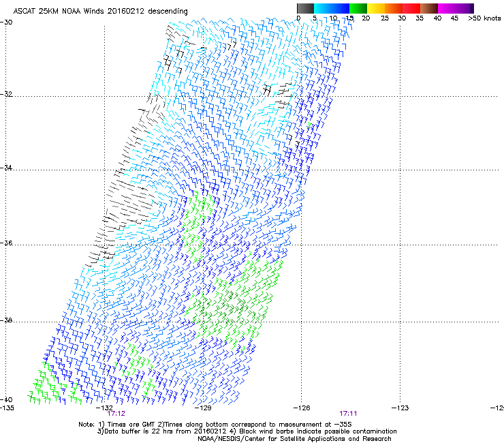Click the legend number 20

(366, 18)
